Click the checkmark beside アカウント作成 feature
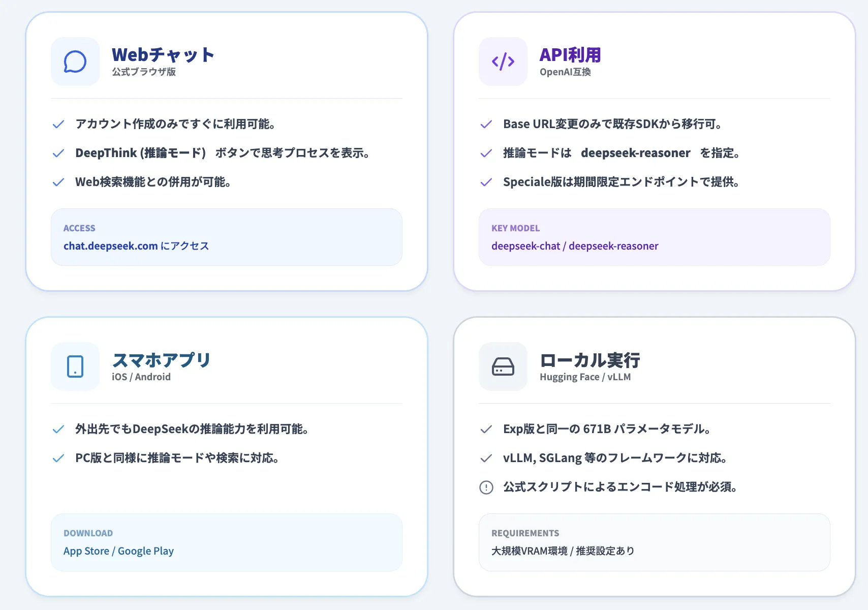Viewport: 868px width, 610px height. coord(58,124)
